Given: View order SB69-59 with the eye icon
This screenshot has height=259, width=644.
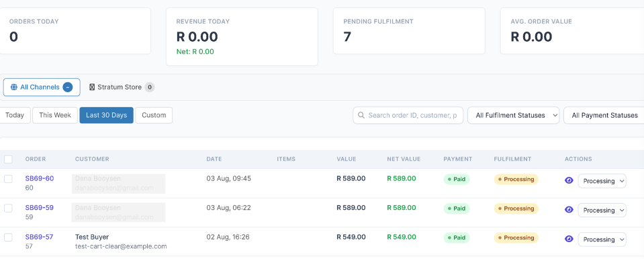Looking at the screenshot, I should click(x=569, y=210).
